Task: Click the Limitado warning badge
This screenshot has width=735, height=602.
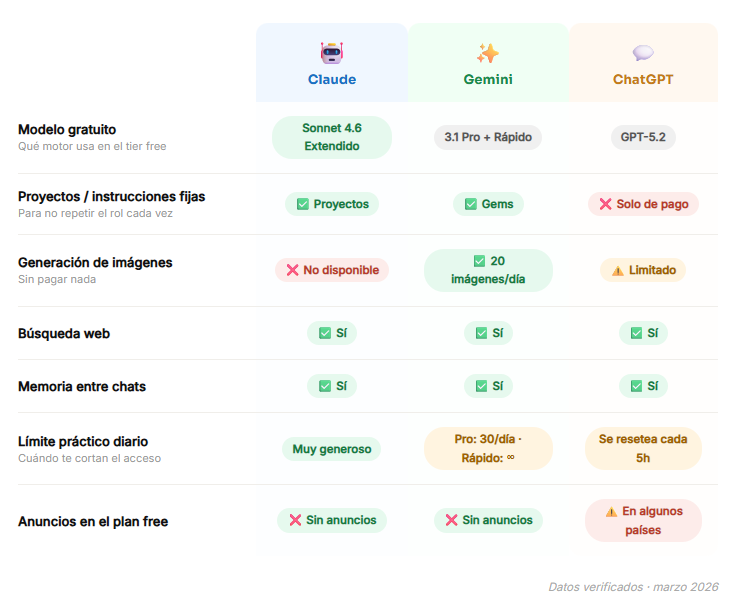Action: [643, 270]
